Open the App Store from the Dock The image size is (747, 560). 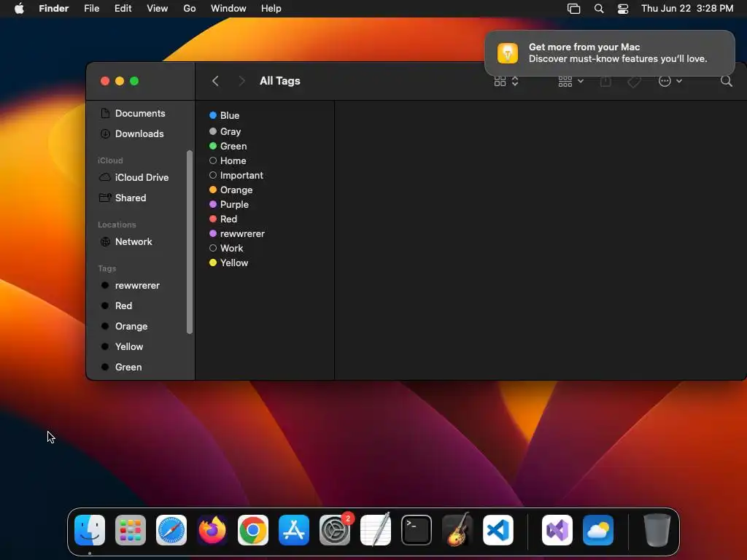point(294,530)
